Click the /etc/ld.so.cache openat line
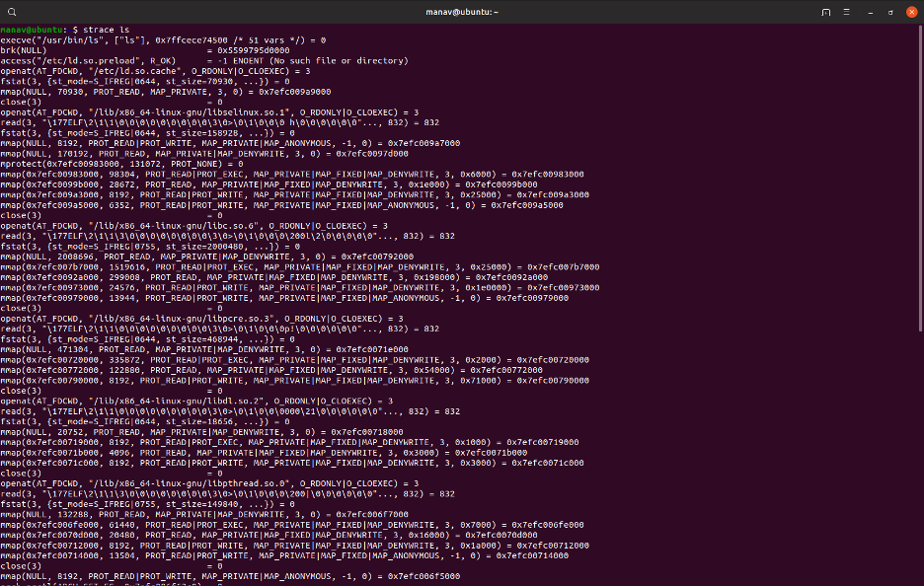Screen dimensions: 924x586 click(x=155, y=71)
